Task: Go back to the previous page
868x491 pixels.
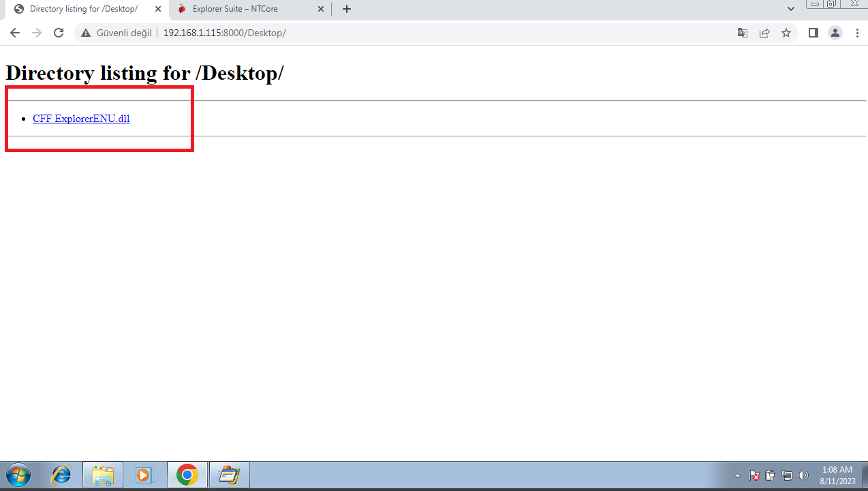Action: [15, 33]
